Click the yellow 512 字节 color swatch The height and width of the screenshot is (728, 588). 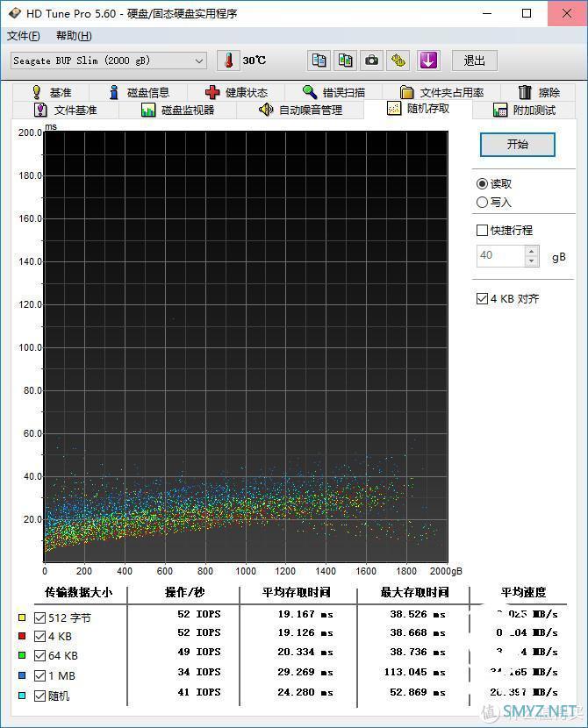[21, 617]
